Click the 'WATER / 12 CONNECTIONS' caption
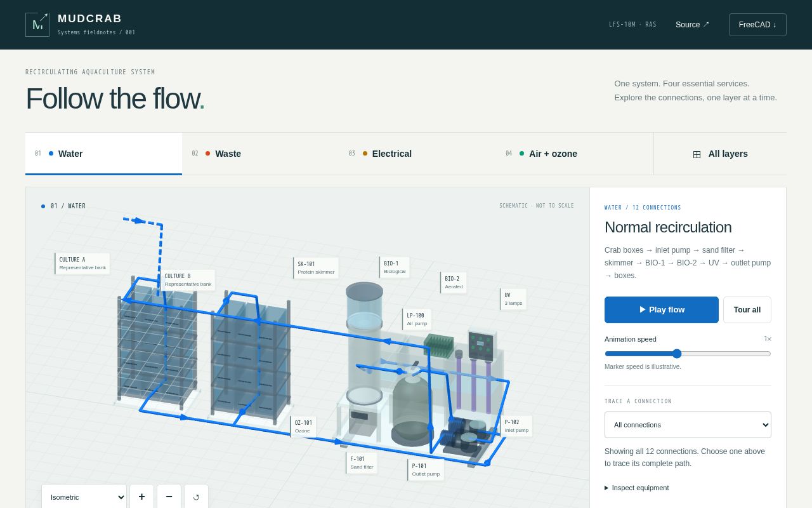The image size is (812, 508). click(x=643, y=208)
